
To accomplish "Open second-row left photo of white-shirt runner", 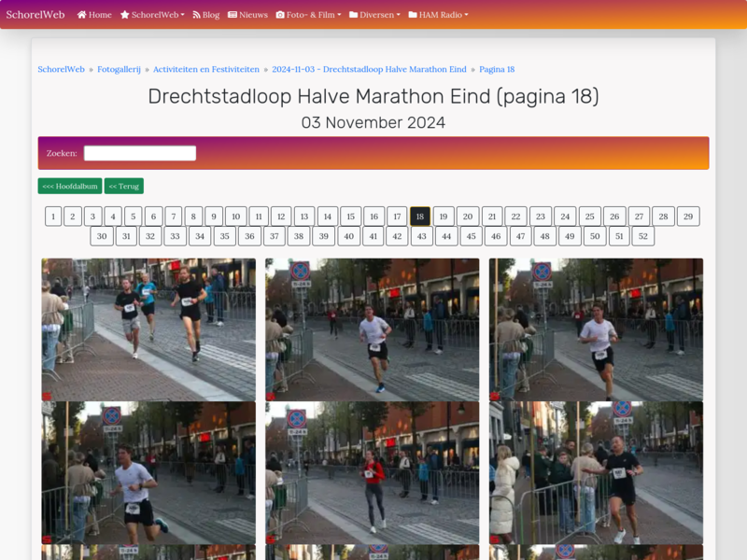I will point(148,472).
